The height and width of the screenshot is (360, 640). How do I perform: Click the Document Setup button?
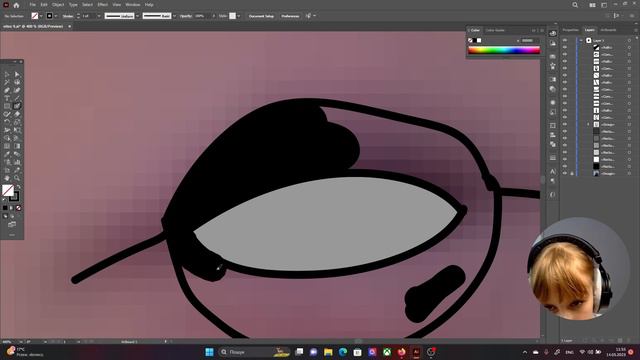[x=261, y=16]
